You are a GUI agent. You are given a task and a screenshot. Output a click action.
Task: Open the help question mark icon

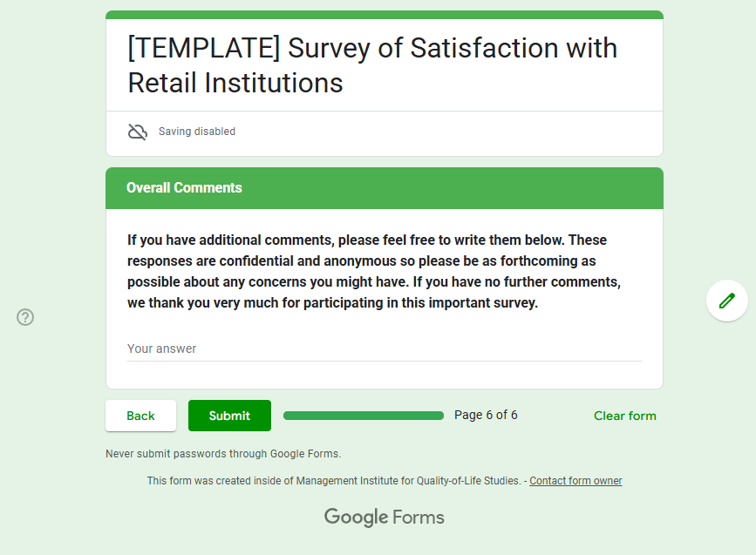(25, 317)
